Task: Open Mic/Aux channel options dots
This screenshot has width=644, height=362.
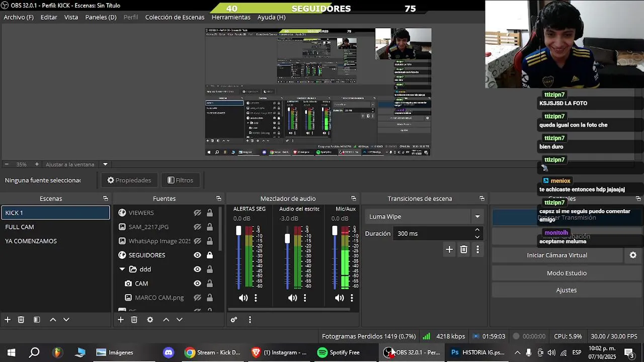Action: (352, 298)
